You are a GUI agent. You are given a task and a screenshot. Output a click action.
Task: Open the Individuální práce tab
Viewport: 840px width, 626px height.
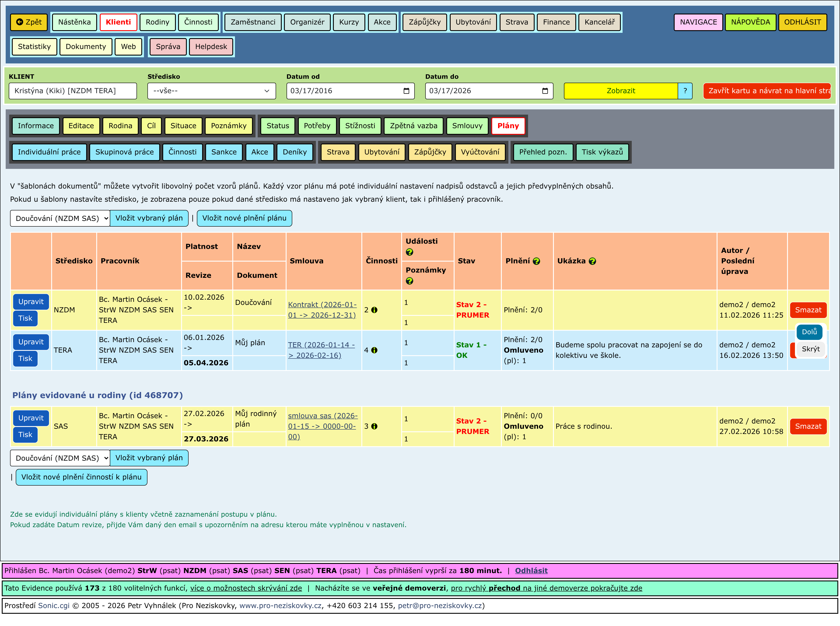(x=49, y=152)
